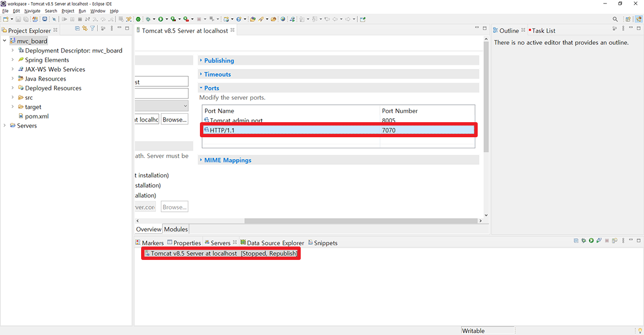Open Project Explorer view menu (three dots)

pos(111,29)
